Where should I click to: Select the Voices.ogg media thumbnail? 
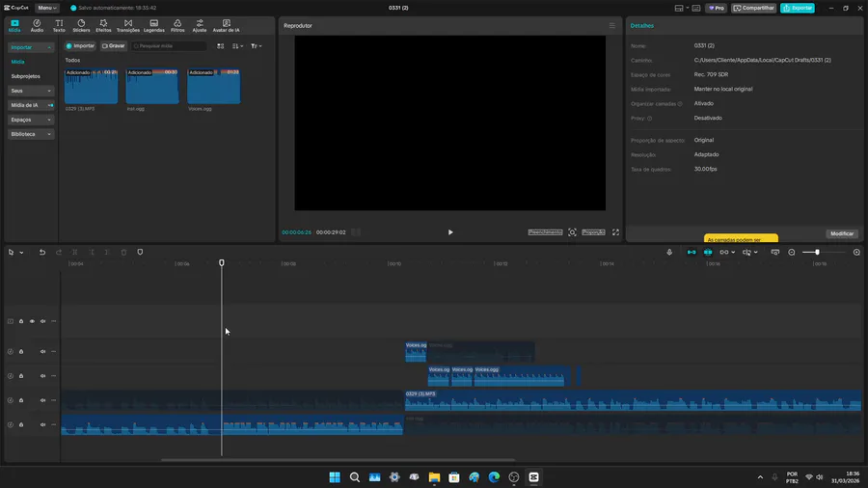pos(213,88)
